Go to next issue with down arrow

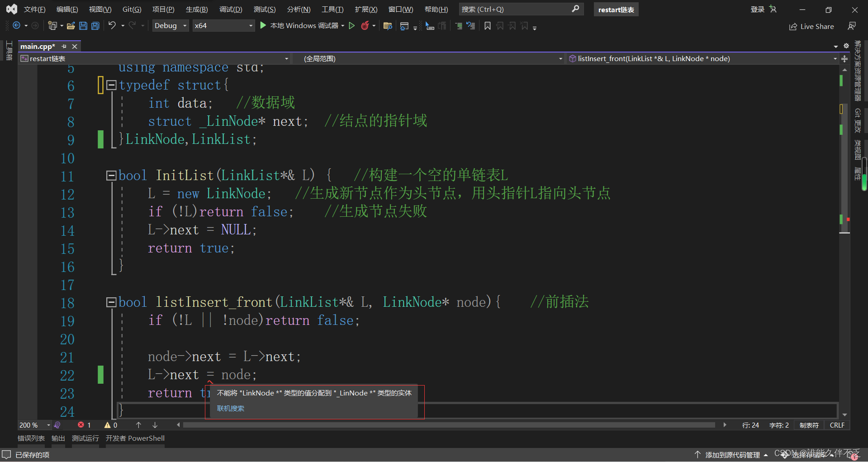click(x=155, y=425)
